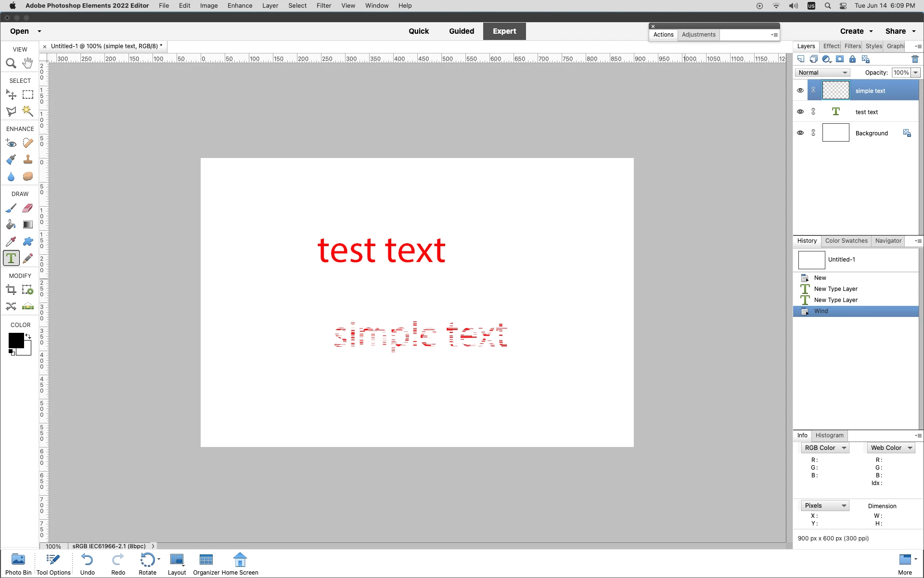Hide the Background layer
This screenshot has height=578, width=924.
800,133
